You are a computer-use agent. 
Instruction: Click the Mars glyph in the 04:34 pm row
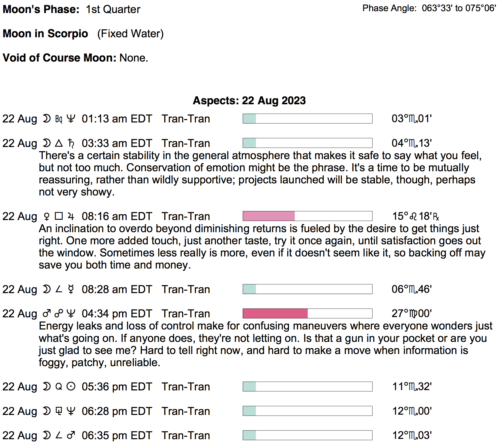46,313
